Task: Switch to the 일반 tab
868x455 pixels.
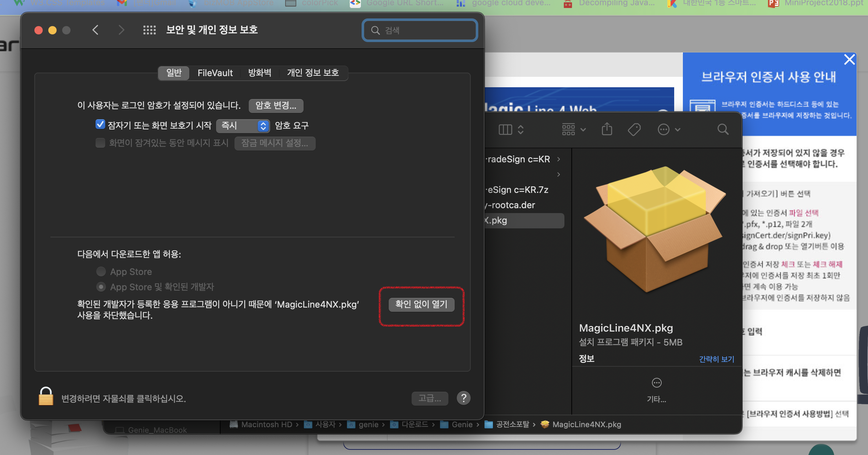Action: tap(174, 73)
